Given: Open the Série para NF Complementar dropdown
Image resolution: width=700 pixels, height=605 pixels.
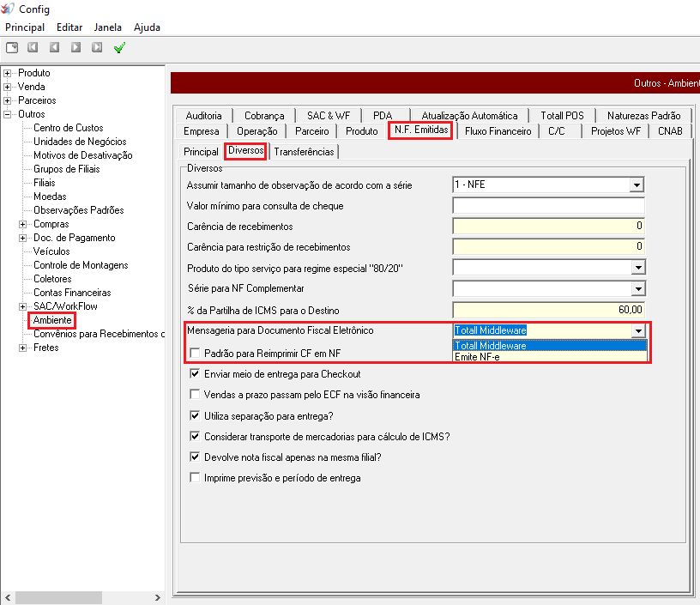Looking at the screenshot, I should [637, 287].
